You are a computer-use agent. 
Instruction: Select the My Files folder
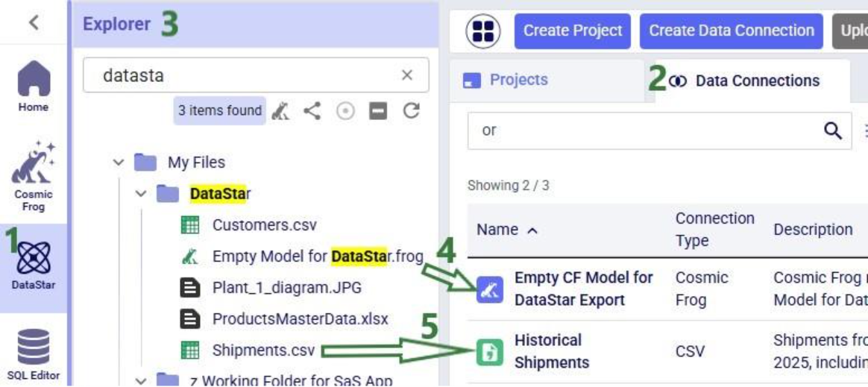coord(197,163)
